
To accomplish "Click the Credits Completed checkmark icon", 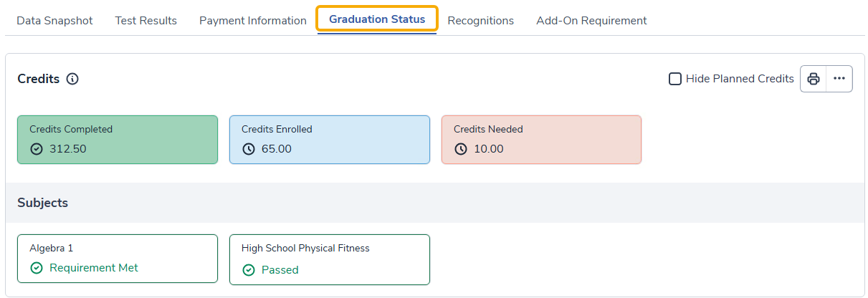I will point(37,149).
